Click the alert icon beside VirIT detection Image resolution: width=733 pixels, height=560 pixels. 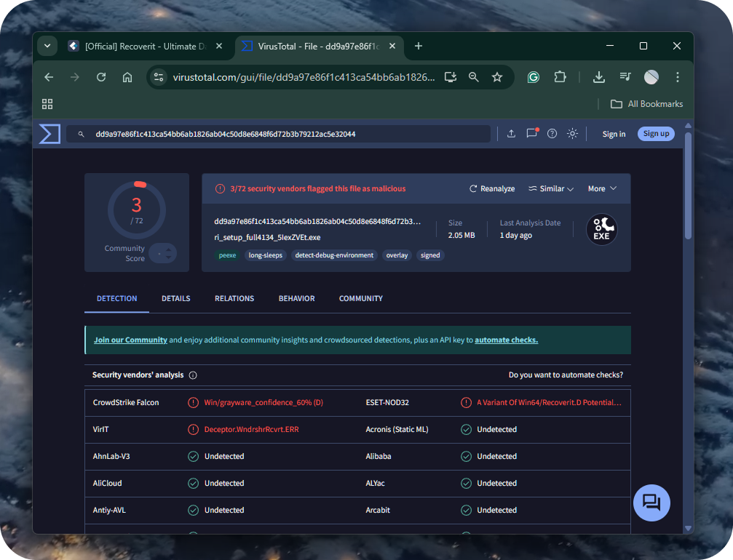coord(193,430)
